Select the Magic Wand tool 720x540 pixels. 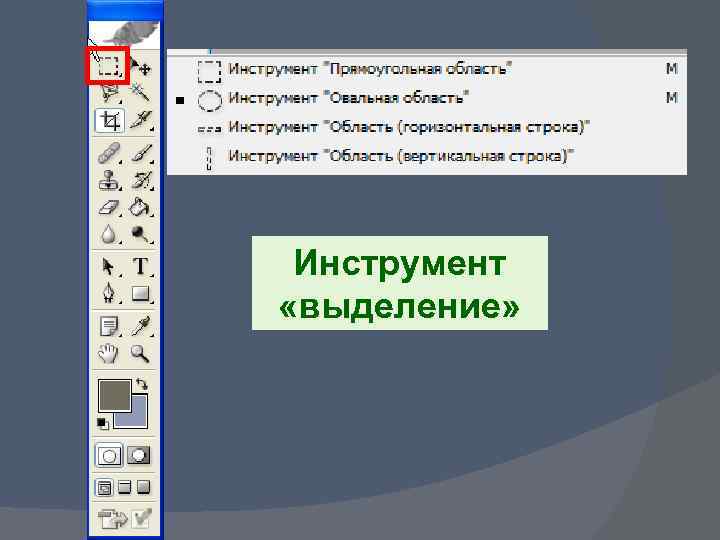coord(141,92)
